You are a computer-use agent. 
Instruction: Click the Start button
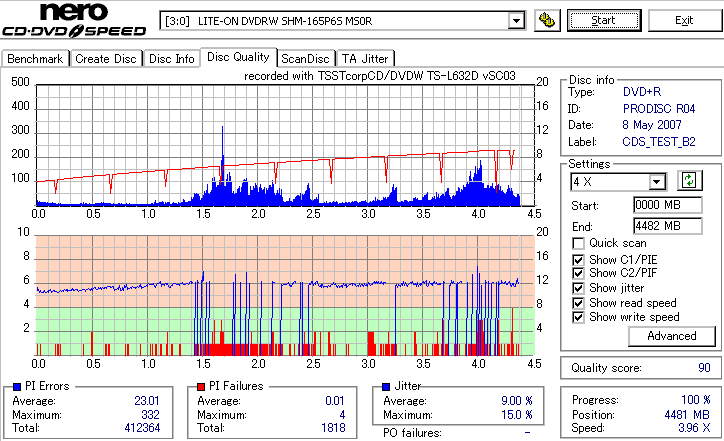(x=604, y=20)
